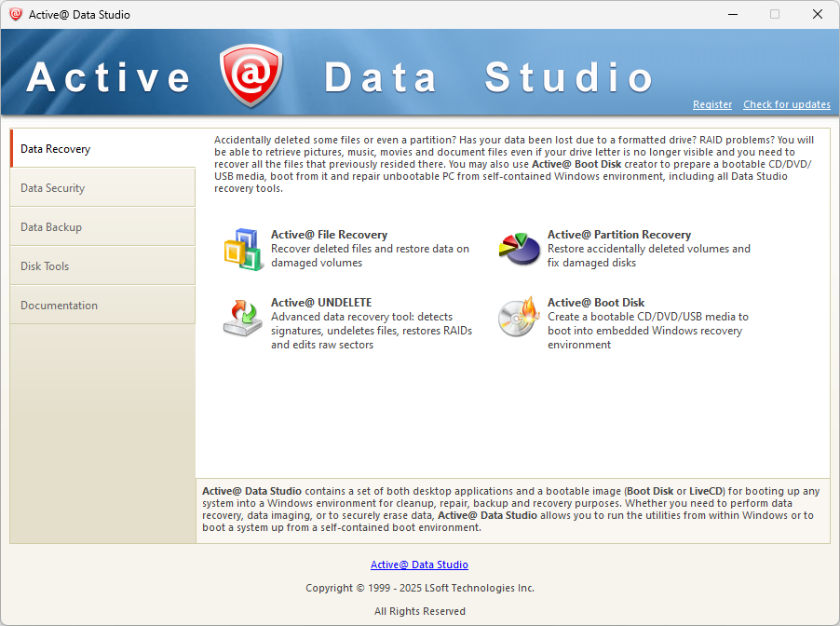Click the text 'Restore accidentally deleted volumes and'
The image size is (840, 626).
pos(649,249)
